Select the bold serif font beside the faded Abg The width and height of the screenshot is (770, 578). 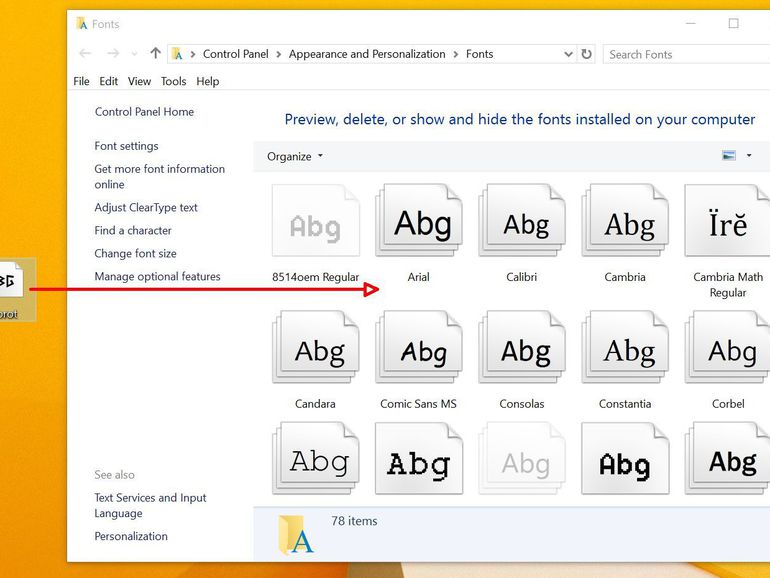(419, 459)
